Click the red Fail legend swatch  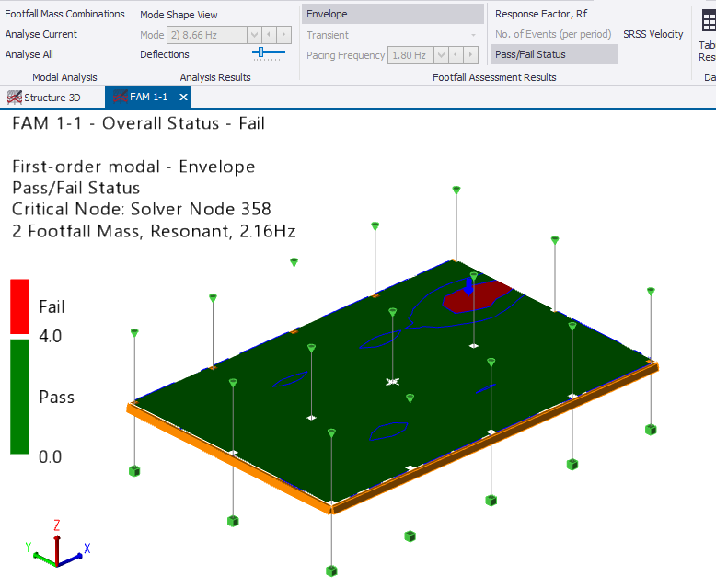(x=19, y=306)
